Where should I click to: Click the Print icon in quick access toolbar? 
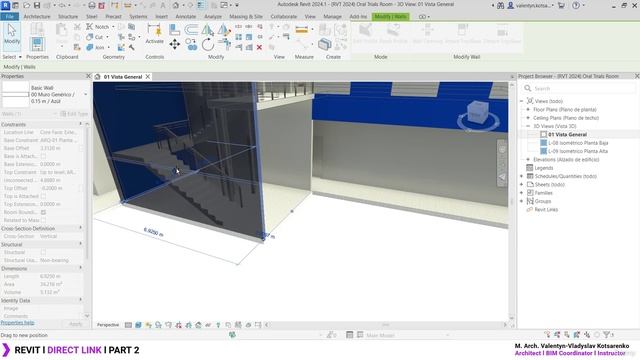coord(92,5)
